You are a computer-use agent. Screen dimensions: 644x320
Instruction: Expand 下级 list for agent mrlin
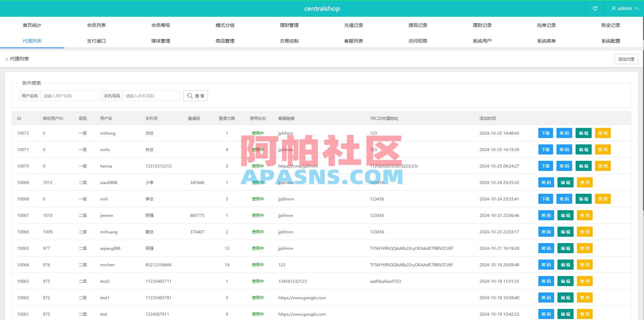546,149
